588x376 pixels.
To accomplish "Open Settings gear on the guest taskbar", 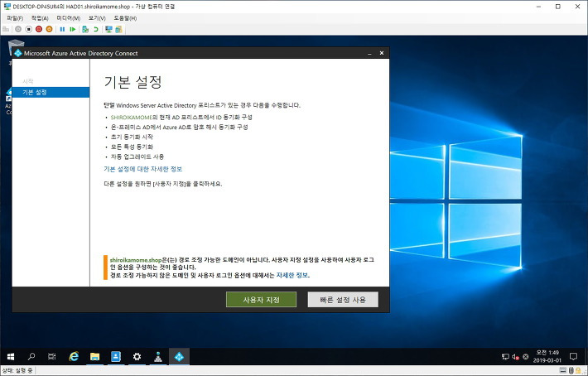I will point(137,356).
